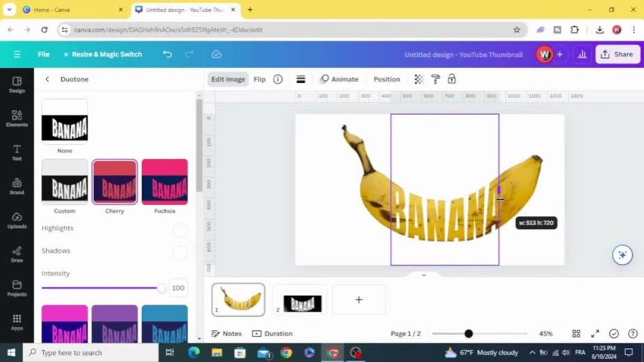
Task: Open the browser Extensions puzzle icon
Action: click(574, 29)
